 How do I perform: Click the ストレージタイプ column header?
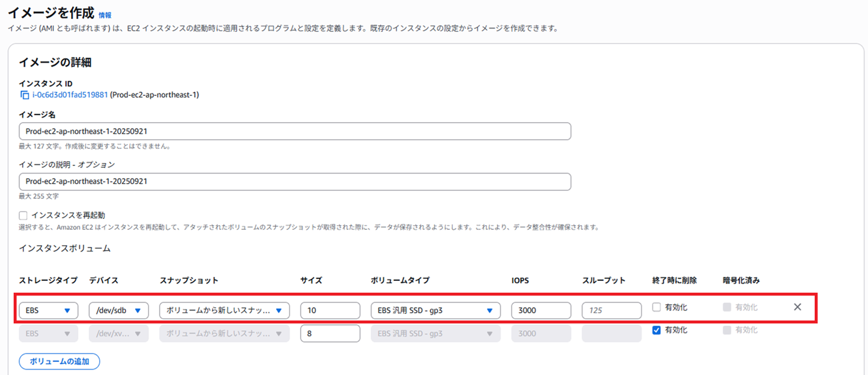(49, 280)
